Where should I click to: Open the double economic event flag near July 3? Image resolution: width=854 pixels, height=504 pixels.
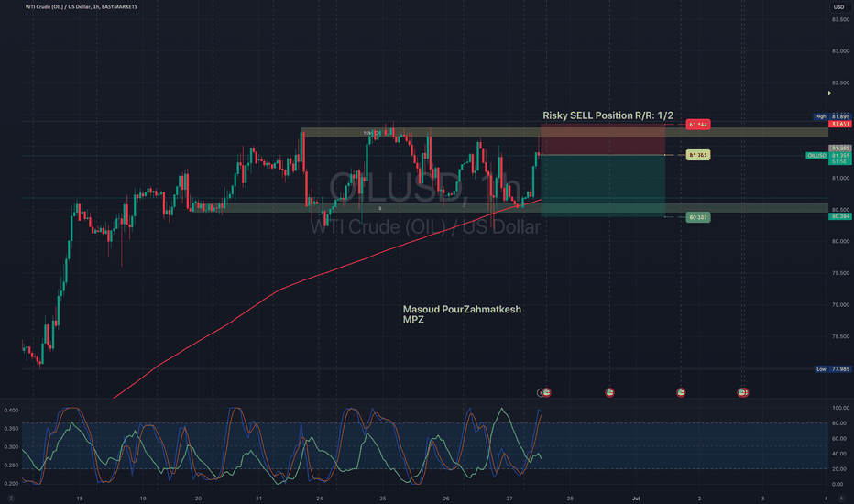pos(743,392)
